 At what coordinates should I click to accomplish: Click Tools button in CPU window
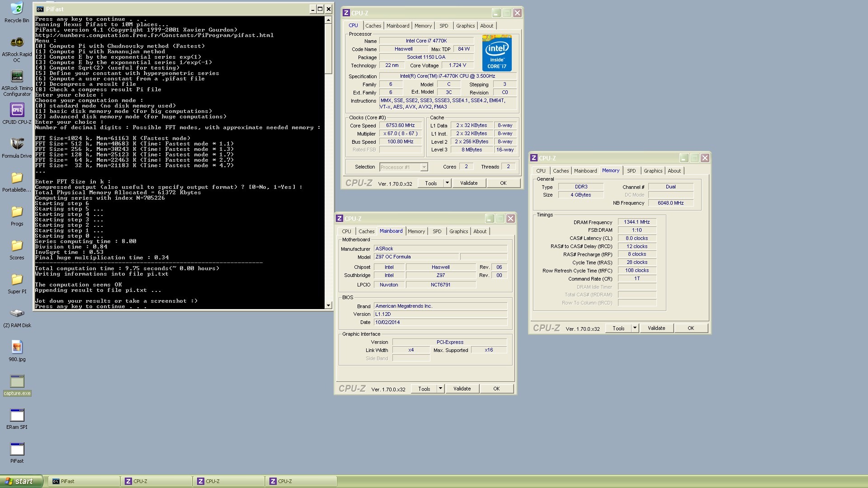[431, 183]
